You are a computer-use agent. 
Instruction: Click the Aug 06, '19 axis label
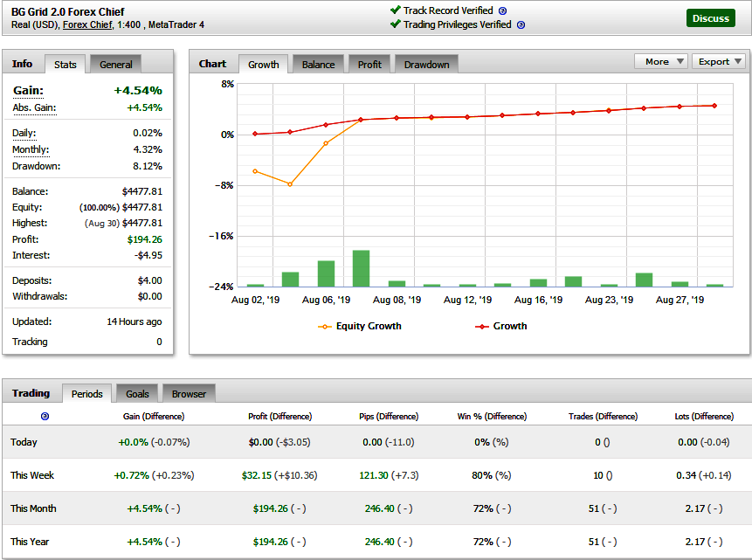click(326, 300)
